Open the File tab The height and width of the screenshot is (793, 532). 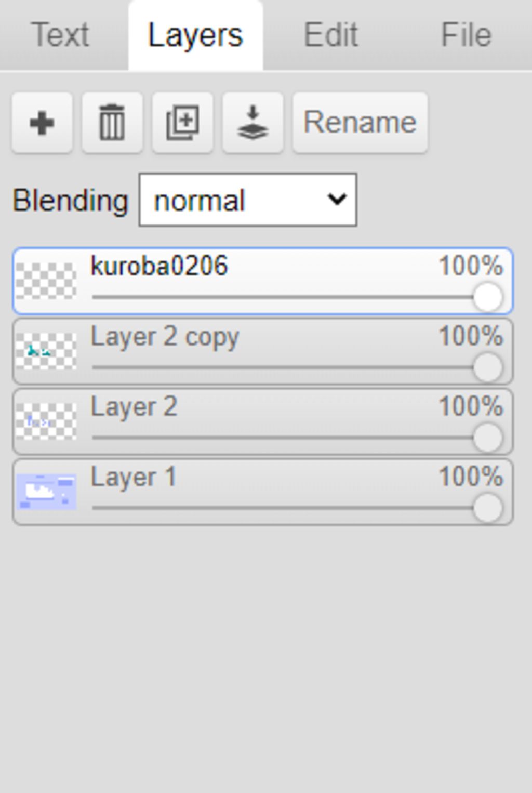coord(466,35)
